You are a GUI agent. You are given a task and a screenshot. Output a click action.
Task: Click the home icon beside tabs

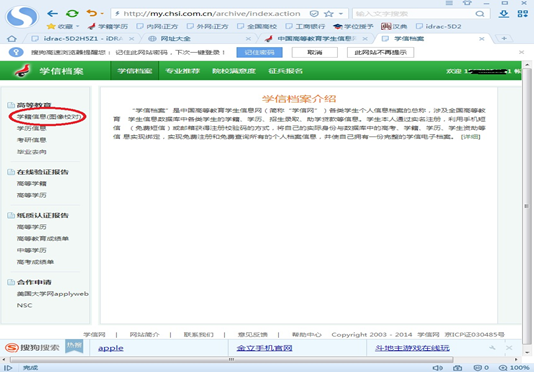click(12, 38)
